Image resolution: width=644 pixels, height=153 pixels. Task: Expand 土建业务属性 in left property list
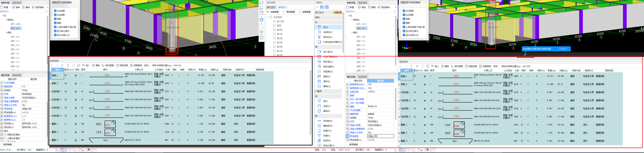[x=5, y=138]
